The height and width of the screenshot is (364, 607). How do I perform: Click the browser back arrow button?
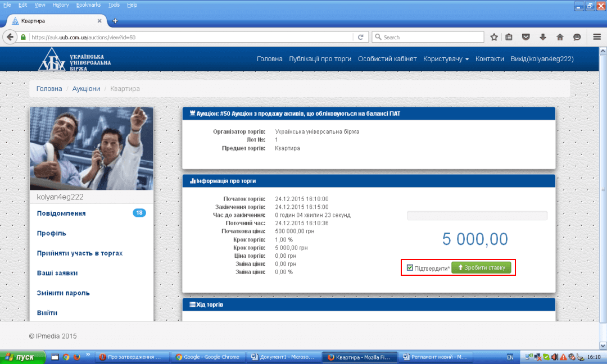tap(10, 37)
